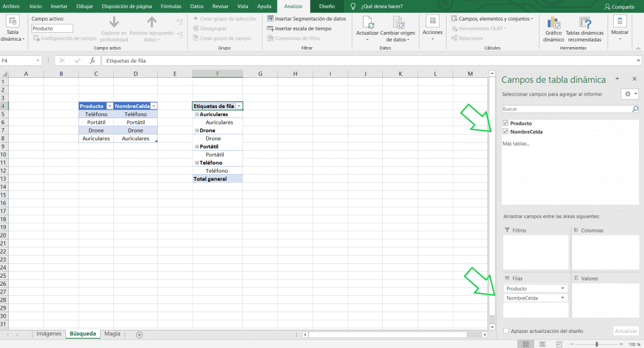Click the Campo activo text box
The width and height of the screenshot is (644, 348).
click(x=52, y=28)
